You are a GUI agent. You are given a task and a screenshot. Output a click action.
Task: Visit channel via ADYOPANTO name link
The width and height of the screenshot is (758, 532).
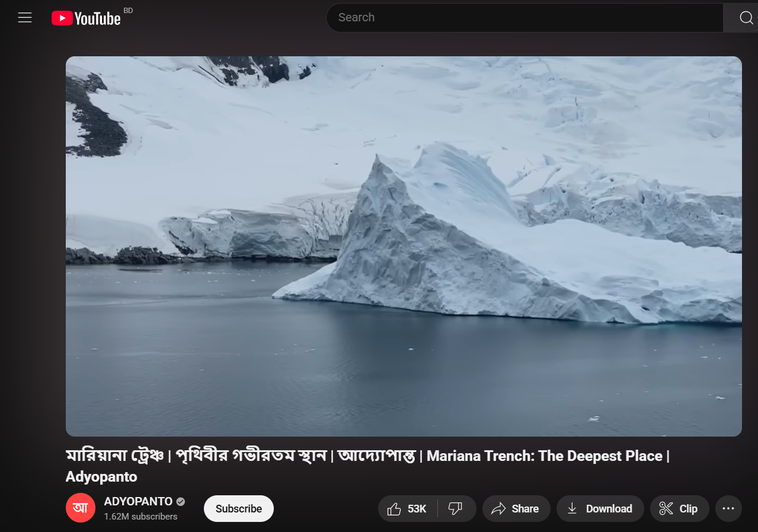(x=138, y=501)
